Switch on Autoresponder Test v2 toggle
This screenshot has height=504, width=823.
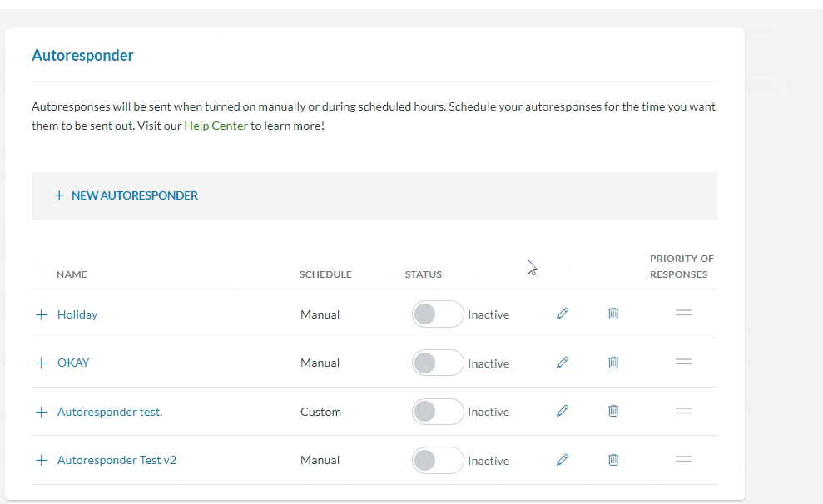pos(437,460)
